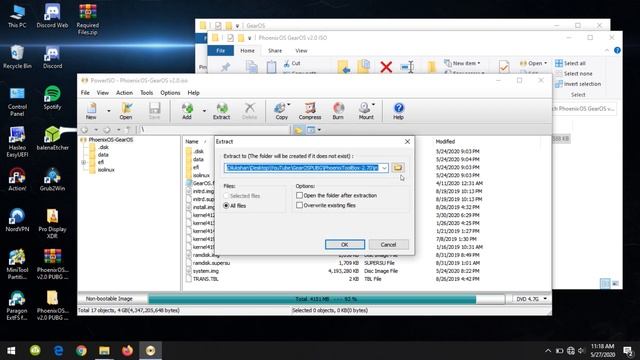640x360 pixels.
Task: Select the isolinux folder in tree
Action: (x=106, y=170)
